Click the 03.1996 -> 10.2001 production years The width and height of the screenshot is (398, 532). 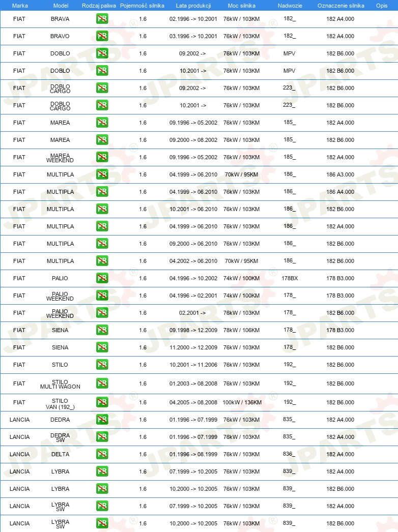pyautogui.click(x=193, y=36)
